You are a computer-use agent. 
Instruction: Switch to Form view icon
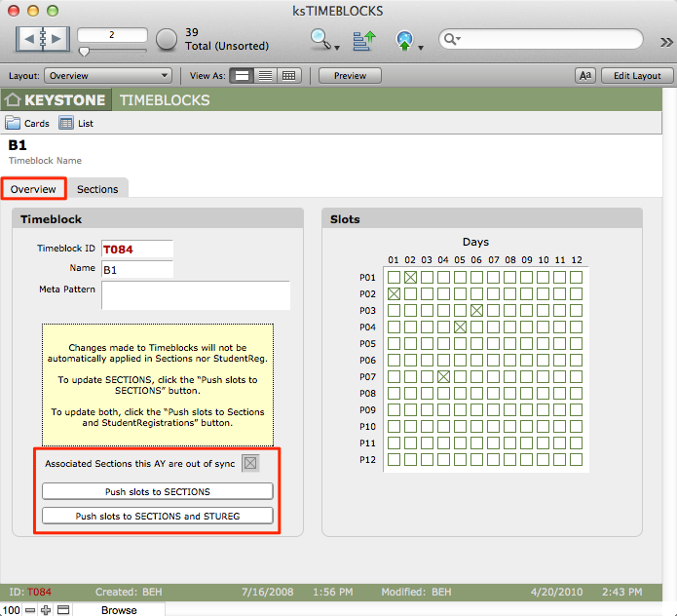(x=244, y=75)
